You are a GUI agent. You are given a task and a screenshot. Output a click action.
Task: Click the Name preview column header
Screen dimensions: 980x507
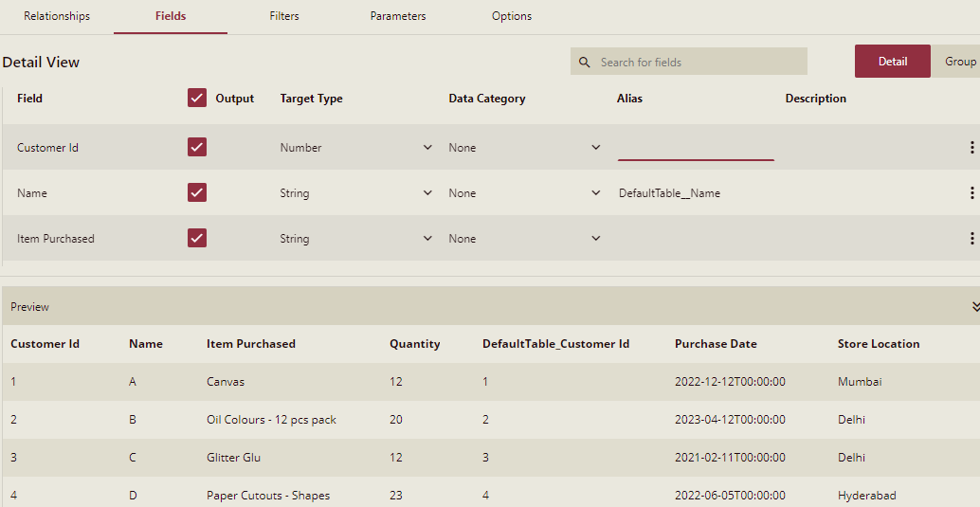pyautogui.click(x=146, y=344)
